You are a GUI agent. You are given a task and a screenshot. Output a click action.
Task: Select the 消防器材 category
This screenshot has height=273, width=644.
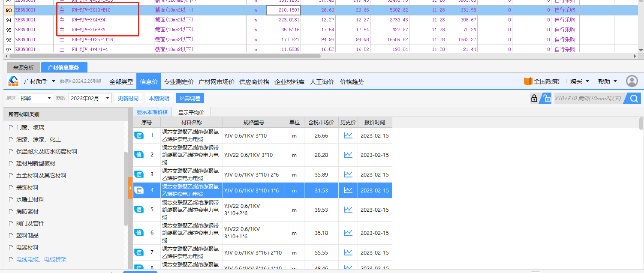point(27,211)
